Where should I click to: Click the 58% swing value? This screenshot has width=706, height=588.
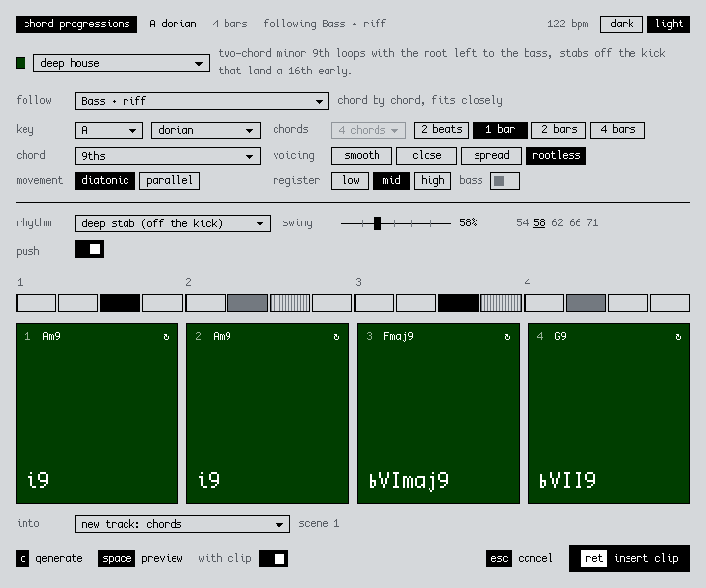click(x=468, y=222)
